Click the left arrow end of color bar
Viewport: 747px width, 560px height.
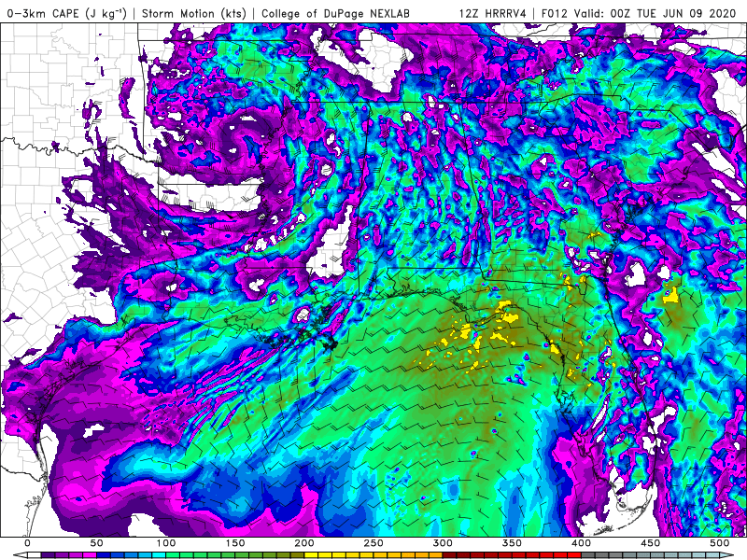tap(20, 555)
